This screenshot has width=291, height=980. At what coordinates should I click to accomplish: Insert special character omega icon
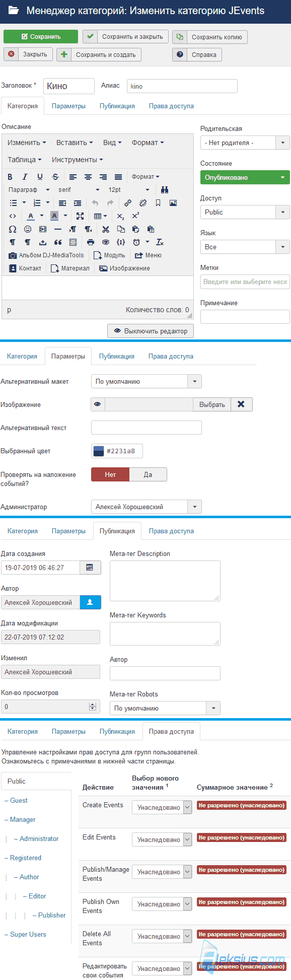pyautogui.click(x=13, y=229)
